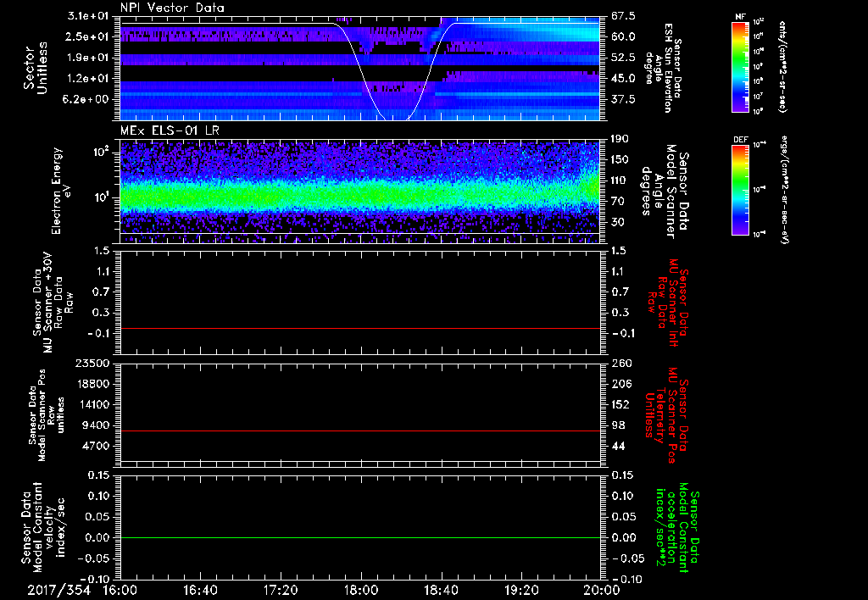The width and height of the screenshot is (868, 600).
Task: Click the red 'MU Scanner Init Raw Data' label
Action: click(669, 303)
